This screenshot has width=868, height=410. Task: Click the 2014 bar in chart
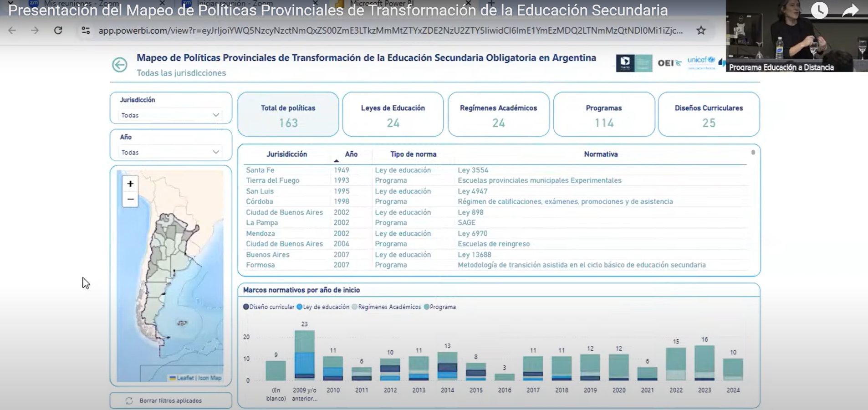point(447,366)
